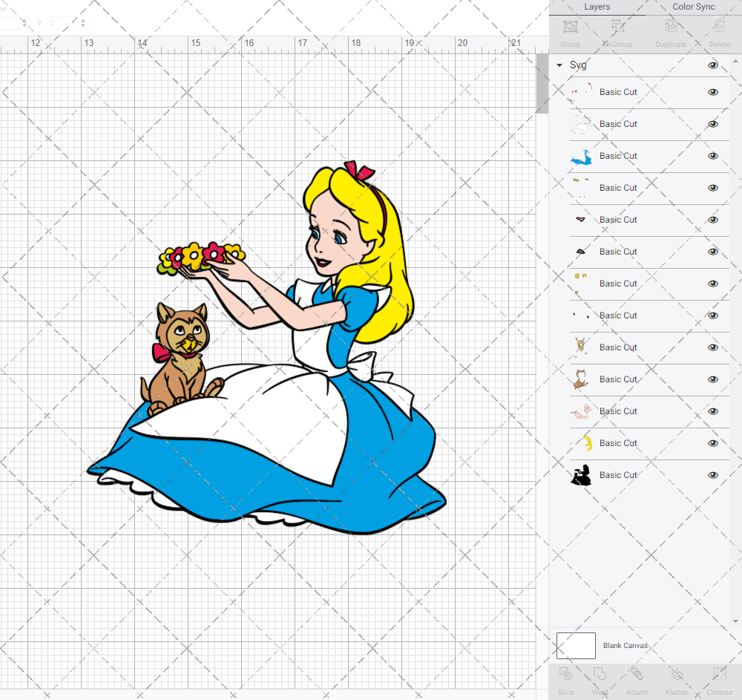Viewport: 742px width, 700px height.
Task: Click the Blank Canvas label
Action: click(x=625, y=646)
